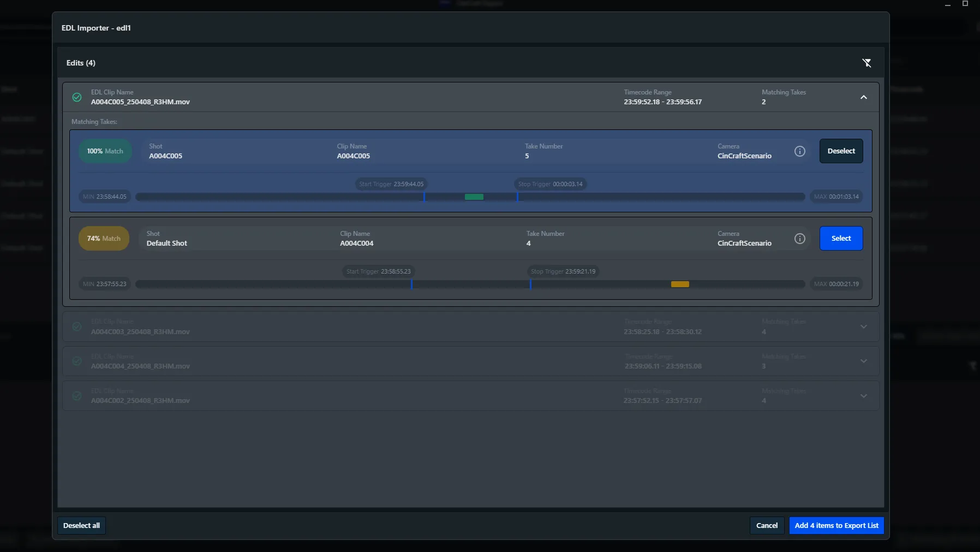This screenshot has height=552, width=980.
Task: Click EDL Importer - edl1 title
Action: 96,28
